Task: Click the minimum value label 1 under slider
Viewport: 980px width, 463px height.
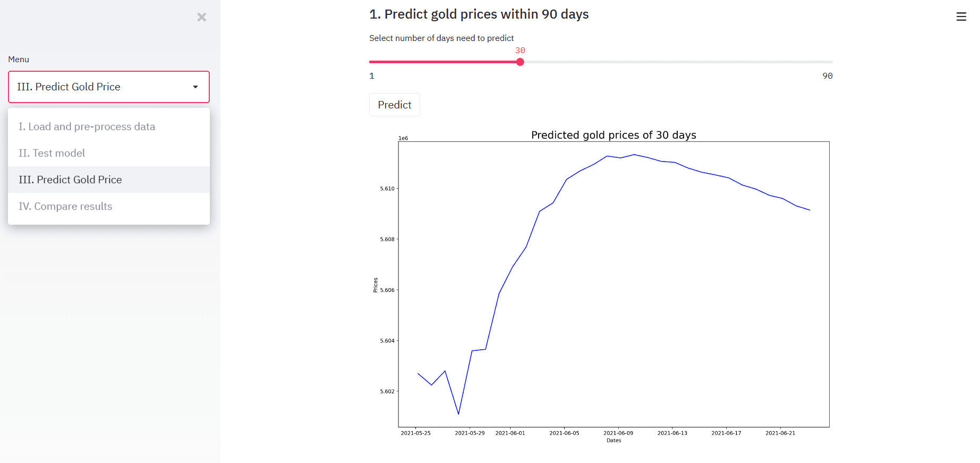Action: [x=371, y=76]
